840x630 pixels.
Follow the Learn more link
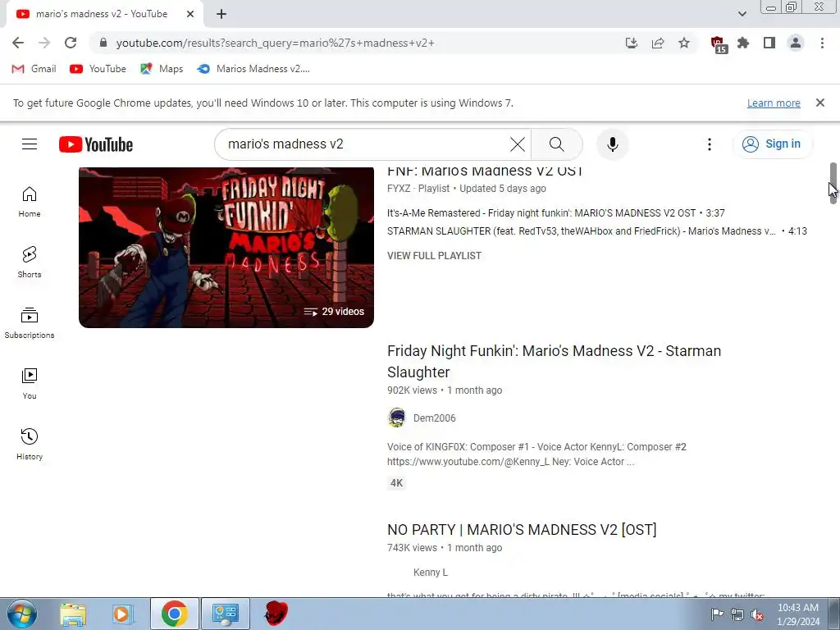click(774, 103)
